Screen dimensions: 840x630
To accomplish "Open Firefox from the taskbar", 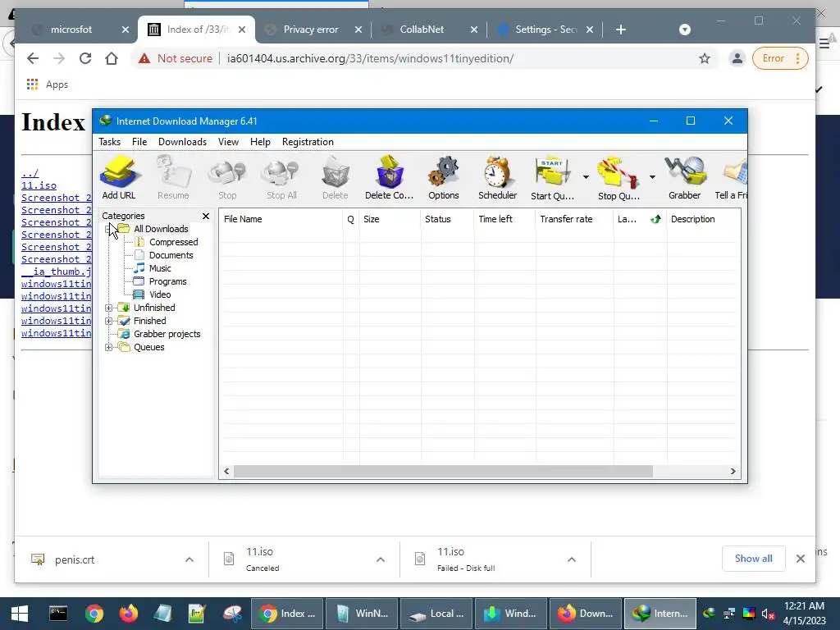I will tap(129, 614).
